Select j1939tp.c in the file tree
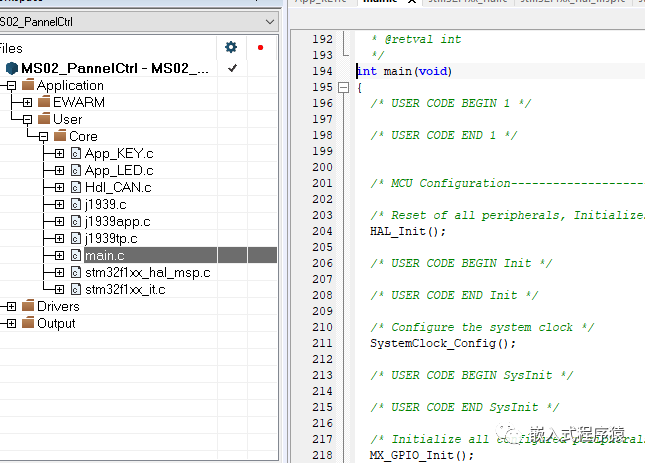The image size is (645, 463). point(111,238)
